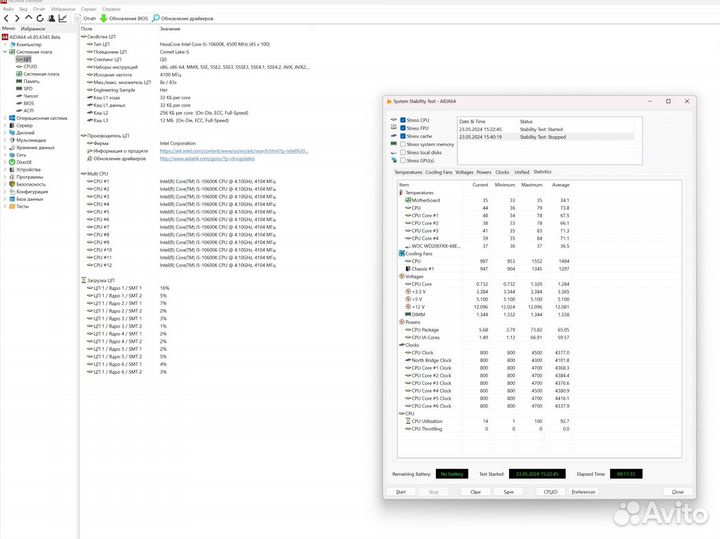
Task: Open Обновление драйверов search icon
Action: (157, 18)
